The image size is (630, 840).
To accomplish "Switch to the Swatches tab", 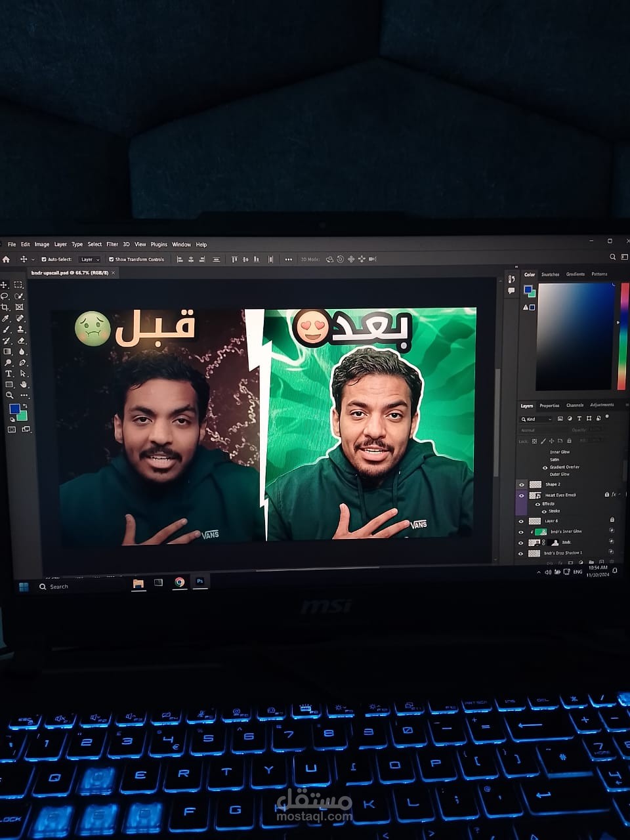I will pyautogui.click(x=550, y=274).
